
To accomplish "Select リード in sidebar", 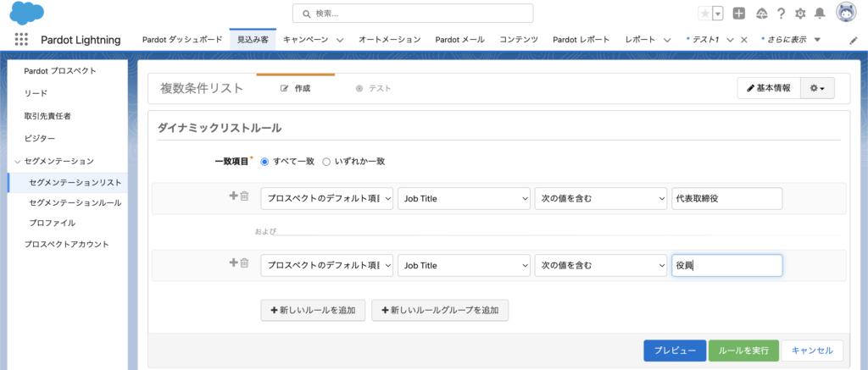I will 36,93.
